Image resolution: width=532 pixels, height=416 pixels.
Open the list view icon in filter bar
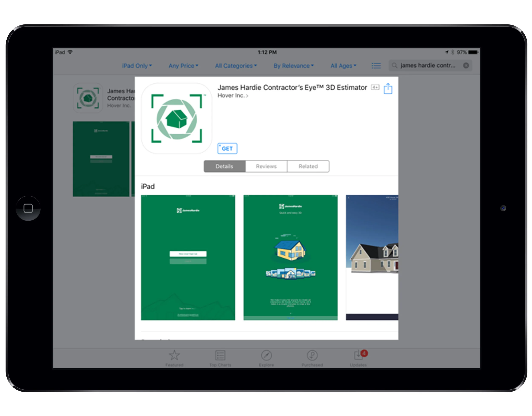(376, 66)
